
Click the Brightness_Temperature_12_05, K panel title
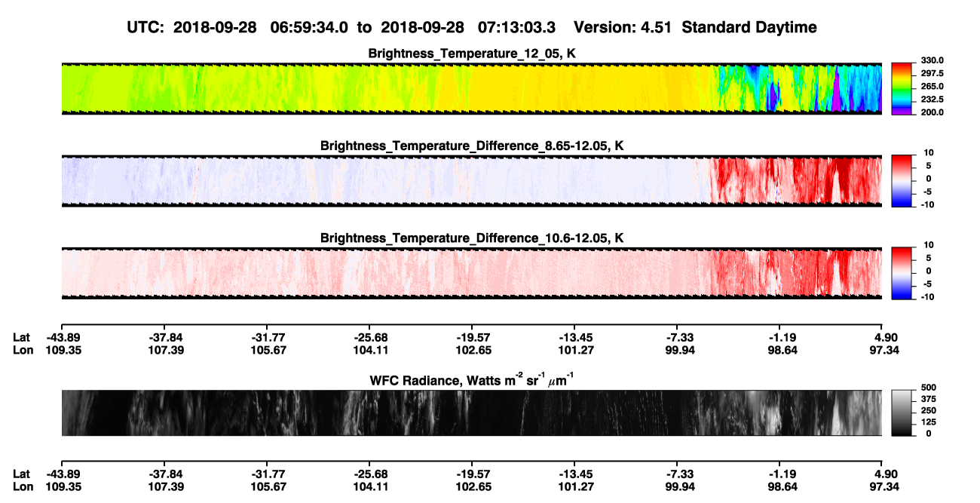[x=472, y=54]
